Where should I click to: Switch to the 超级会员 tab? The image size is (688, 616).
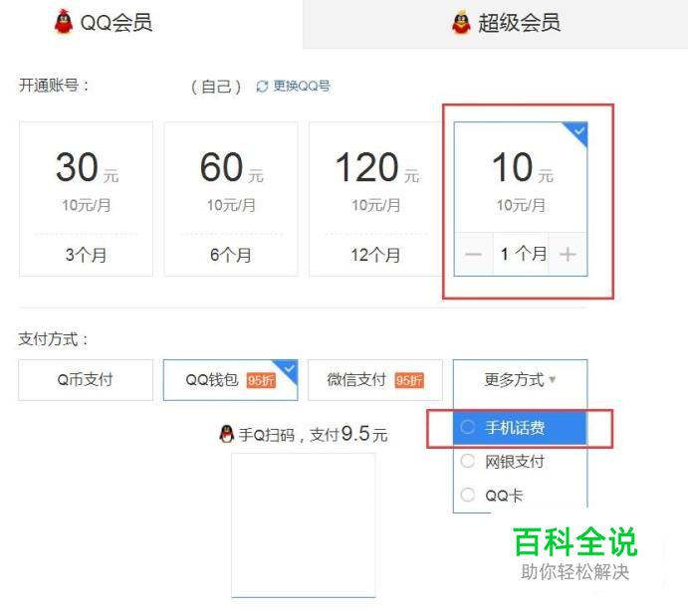(496, 23)
